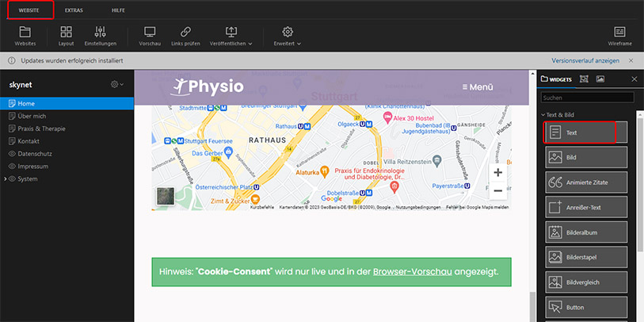Click Fehler bei Google Maps melden

click(x=477, y=207)
